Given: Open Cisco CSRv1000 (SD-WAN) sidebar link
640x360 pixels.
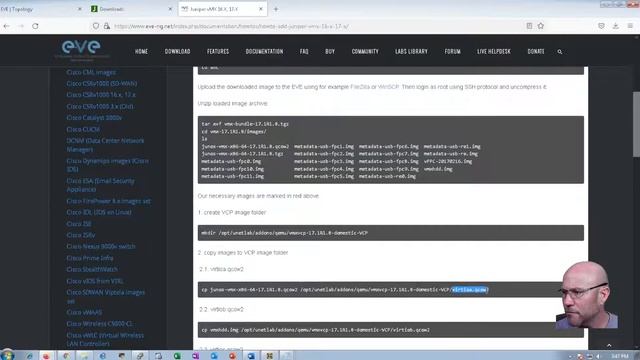Looking at the screenshot, I should point(102,83).
